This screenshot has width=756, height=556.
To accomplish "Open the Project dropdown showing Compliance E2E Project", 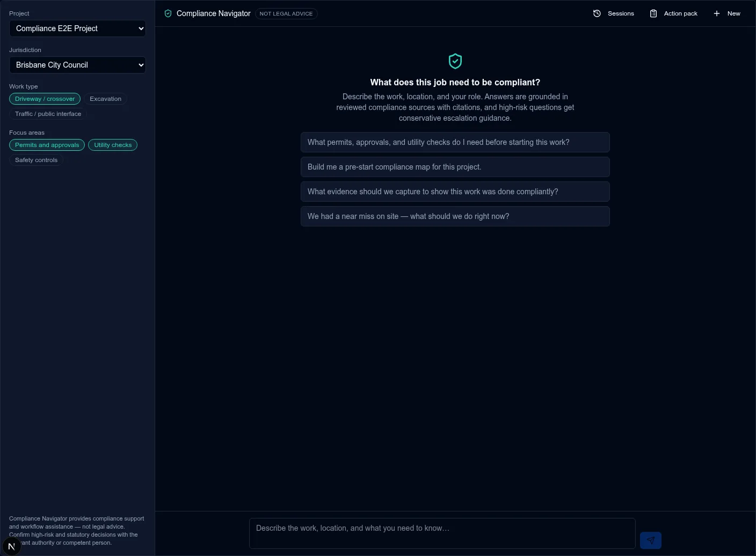I will click(x=77, y=28).
